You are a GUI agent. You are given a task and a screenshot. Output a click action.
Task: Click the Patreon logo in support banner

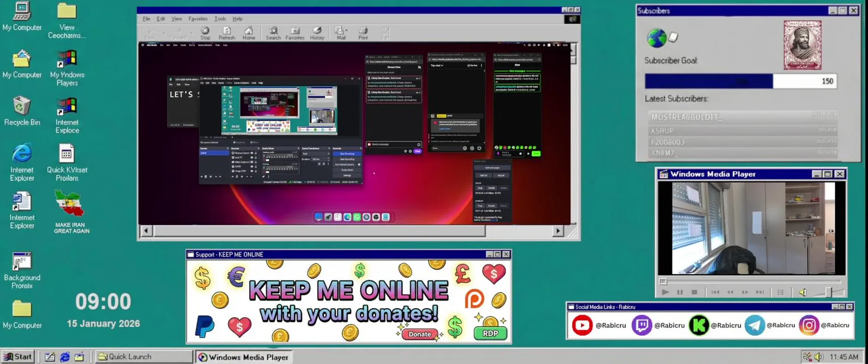(x=474, y=299)
